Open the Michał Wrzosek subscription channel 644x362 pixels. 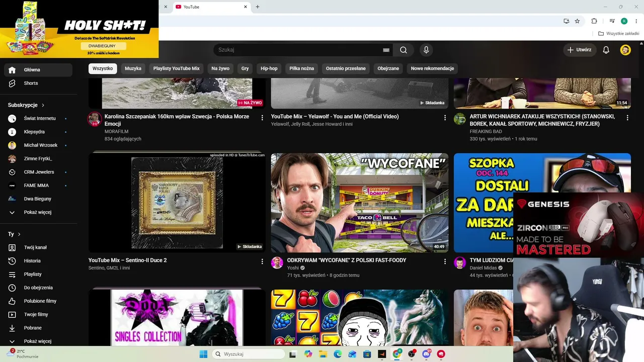click(38, 145)
